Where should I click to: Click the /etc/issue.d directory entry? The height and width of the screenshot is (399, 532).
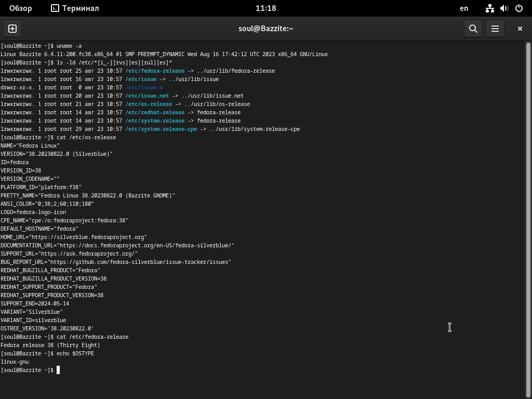(144, 87)
